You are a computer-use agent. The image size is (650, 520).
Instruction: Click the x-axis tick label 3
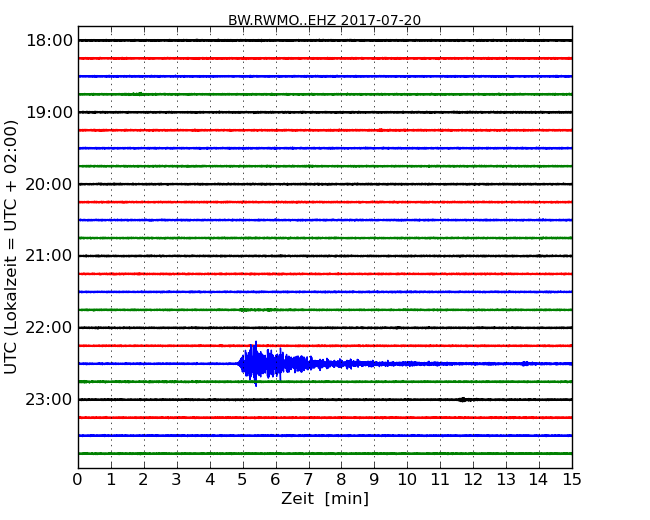click(x=177, y=480)
